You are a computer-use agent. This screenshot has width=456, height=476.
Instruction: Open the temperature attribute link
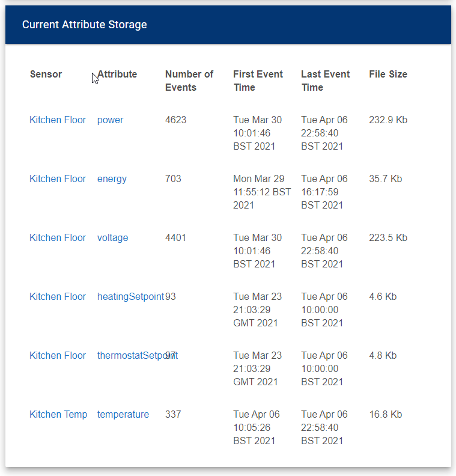point(123,414)
